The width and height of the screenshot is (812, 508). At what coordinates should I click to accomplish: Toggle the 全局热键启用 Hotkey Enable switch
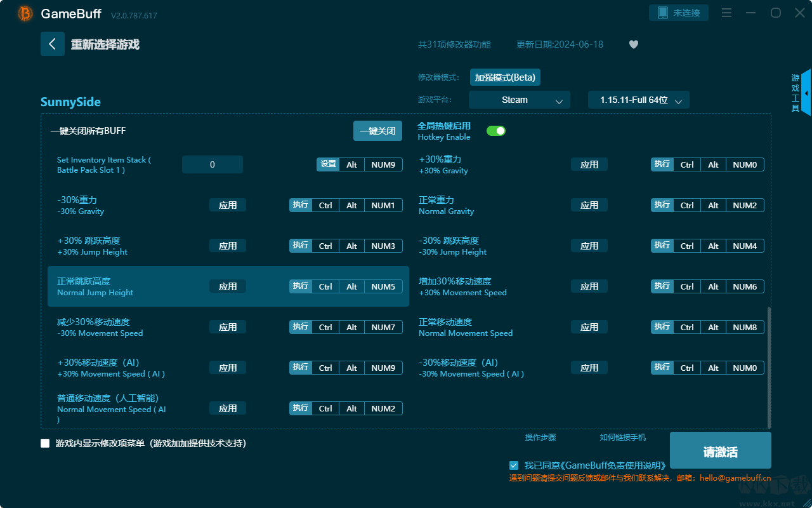coord(496,131)
